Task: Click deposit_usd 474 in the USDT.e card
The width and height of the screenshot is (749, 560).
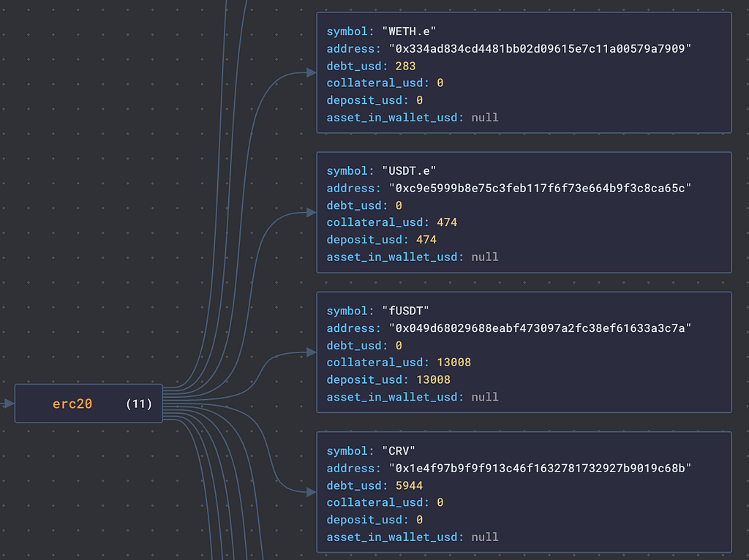Action: pos(426,240)
